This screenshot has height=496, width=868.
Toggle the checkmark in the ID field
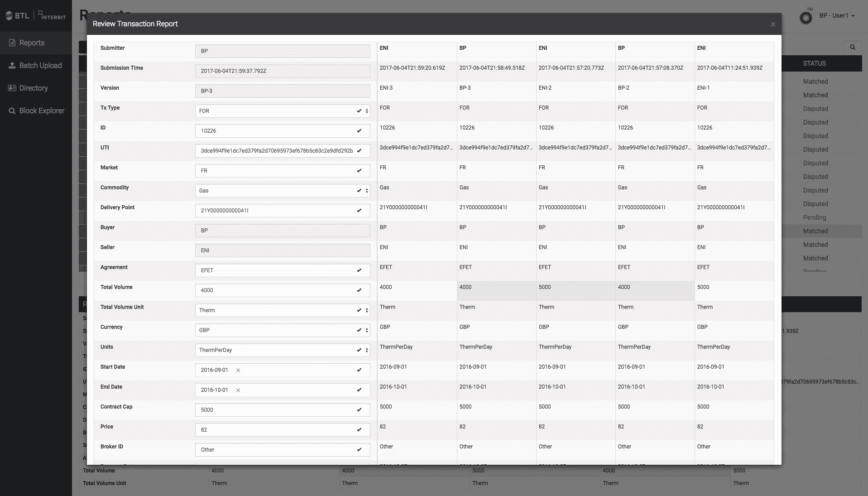(x=359, y=131)
